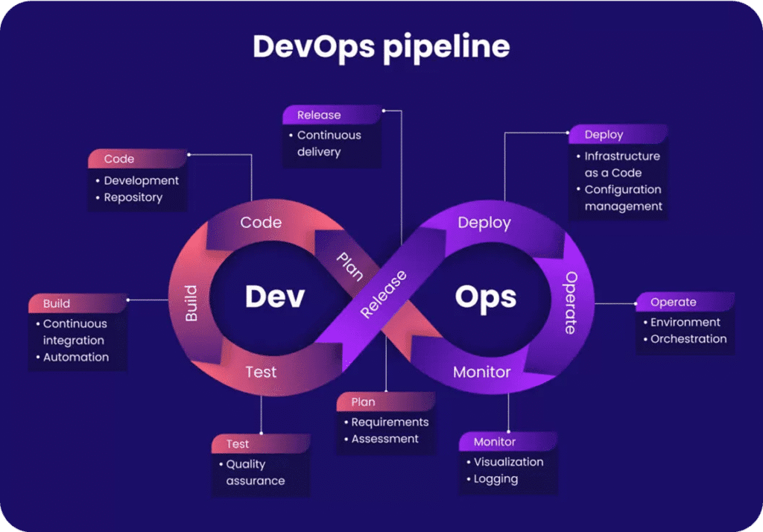Select the Code segment on the Dev loop
The height and width of the screenshot is (532, 763).
pos(261,222)
